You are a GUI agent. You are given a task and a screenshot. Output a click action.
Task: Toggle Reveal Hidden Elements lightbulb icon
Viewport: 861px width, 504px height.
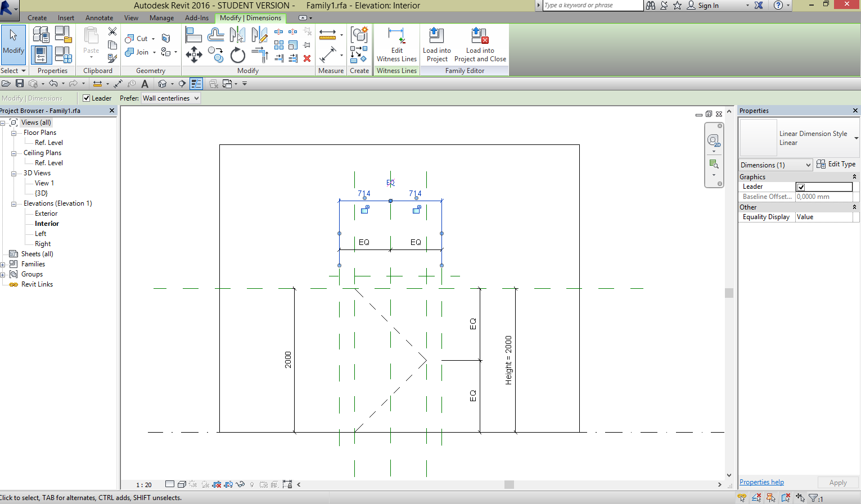(x=251, y=484)
